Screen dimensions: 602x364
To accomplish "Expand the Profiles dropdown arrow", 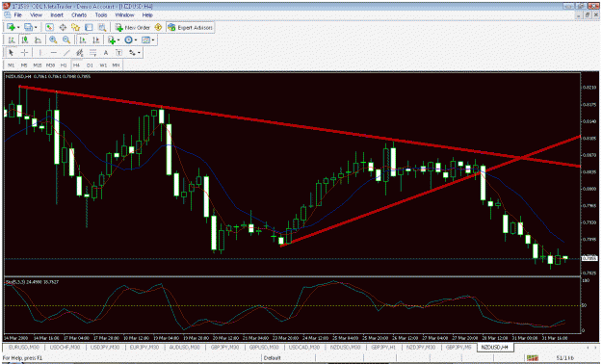I will click(36, 28).
